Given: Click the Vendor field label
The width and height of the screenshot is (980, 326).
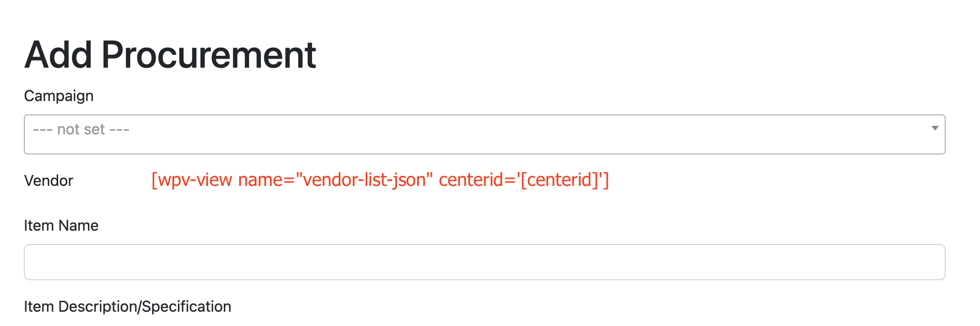Looking at the screenshot, I should 49,181.
